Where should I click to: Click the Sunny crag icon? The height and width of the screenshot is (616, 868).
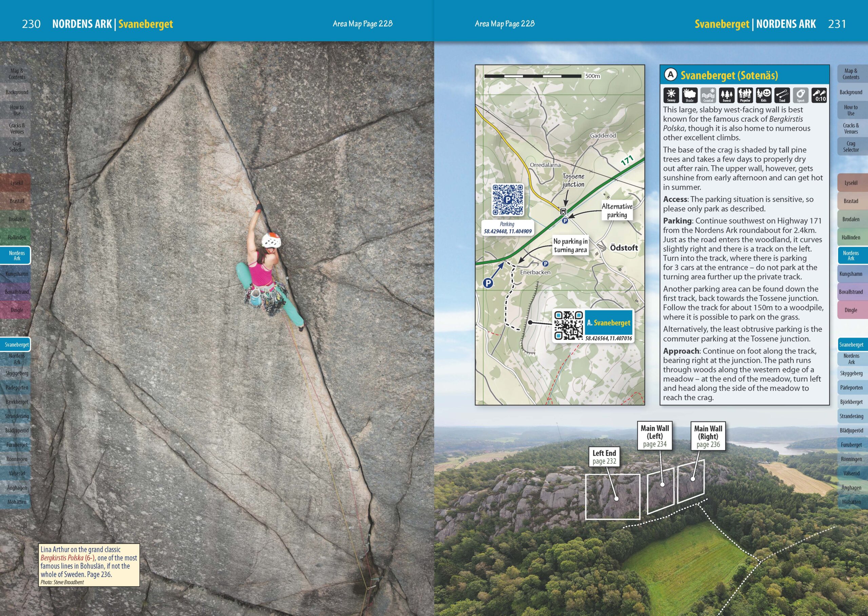pos(671,95)
